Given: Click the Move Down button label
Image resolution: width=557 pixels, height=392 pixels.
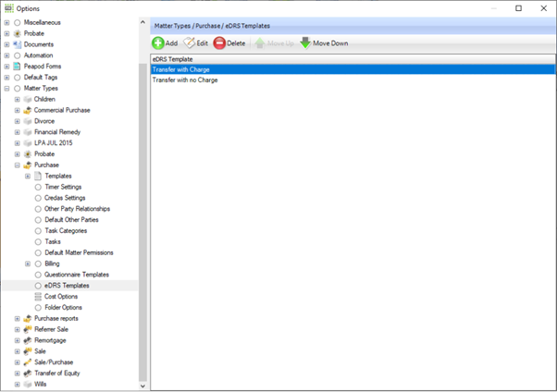Looking at the screenshot, I should click(x=330, y=43).
